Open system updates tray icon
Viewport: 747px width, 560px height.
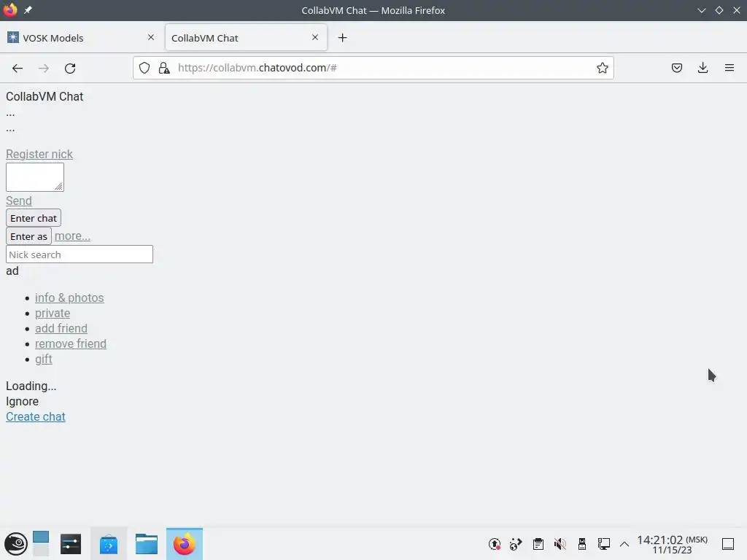point(495,544)
